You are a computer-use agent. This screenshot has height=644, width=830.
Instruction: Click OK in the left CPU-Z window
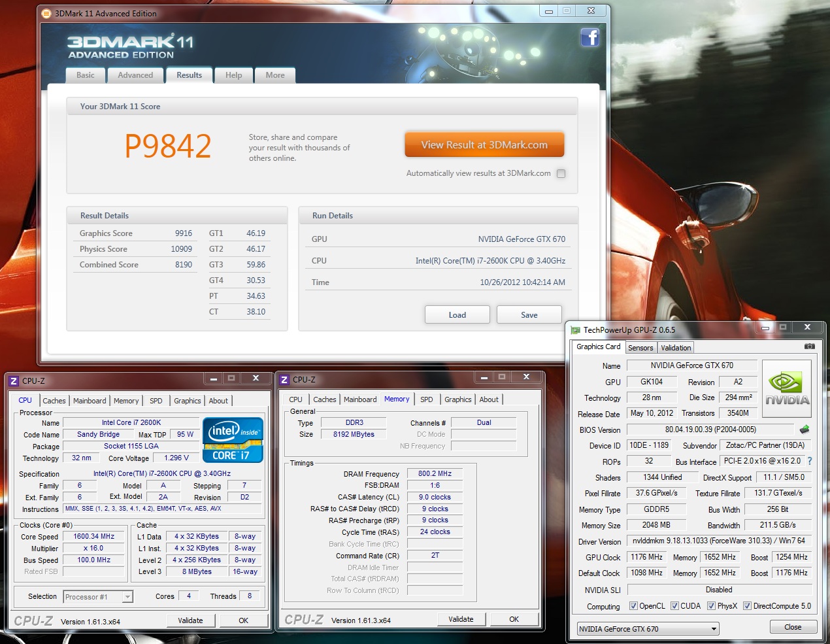pyautogui.click(x=243, y=620)
